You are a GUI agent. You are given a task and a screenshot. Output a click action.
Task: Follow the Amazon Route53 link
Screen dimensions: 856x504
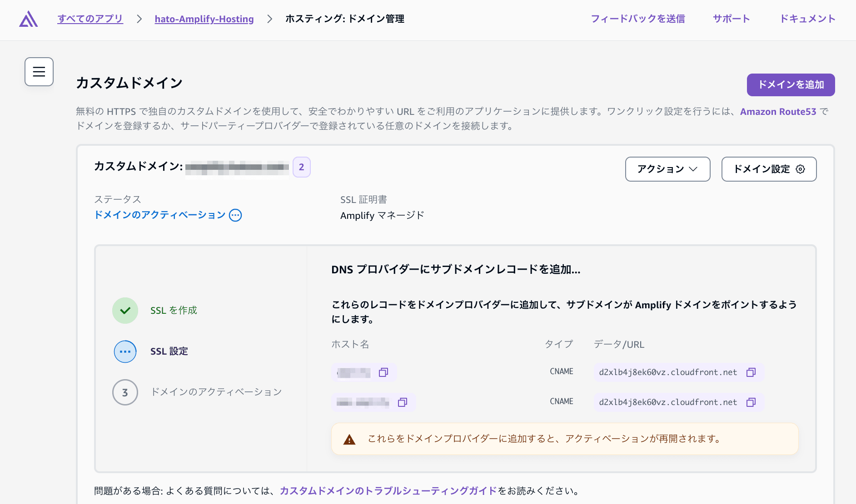778,112
